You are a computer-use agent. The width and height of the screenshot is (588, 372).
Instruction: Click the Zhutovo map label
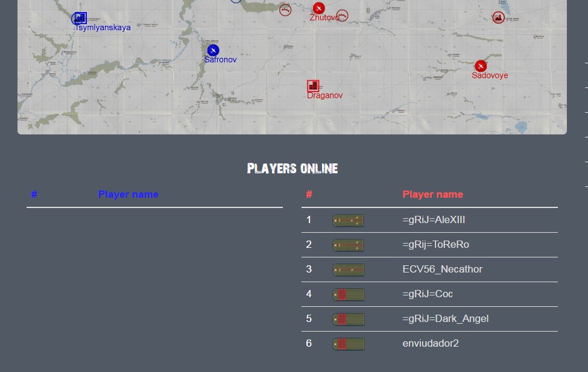pyautogui.click(x=324, y=17)
